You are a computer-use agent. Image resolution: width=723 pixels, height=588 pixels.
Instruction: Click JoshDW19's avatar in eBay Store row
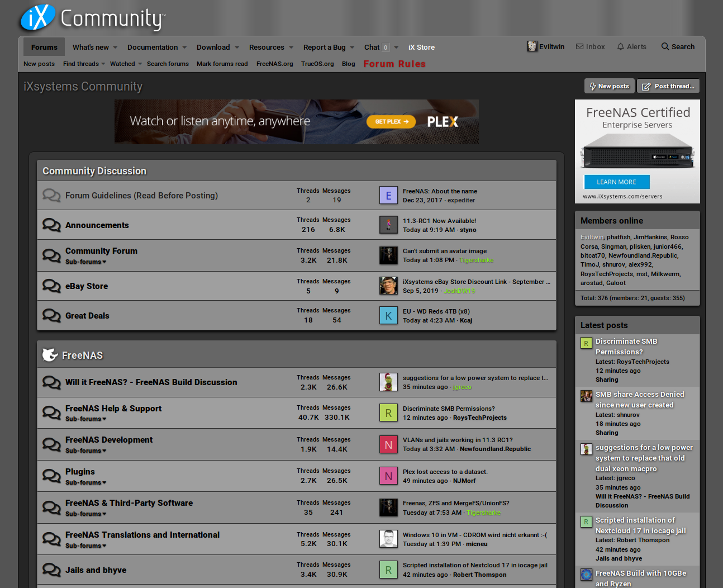tap(388, 286)
